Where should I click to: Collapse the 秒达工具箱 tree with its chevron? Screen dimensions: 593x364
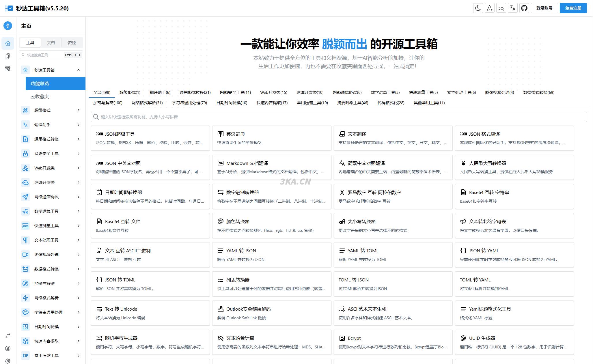tap(78, 70)
